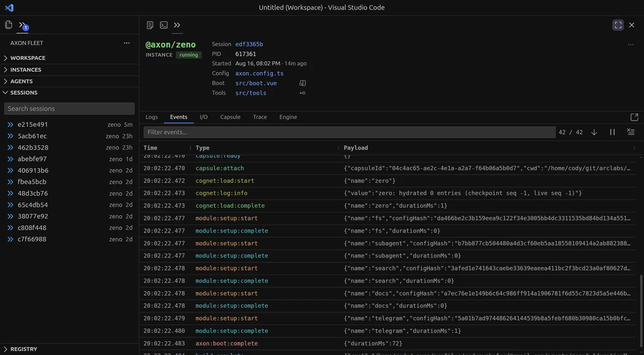Select the axon:boot:complete event row

click(x=388, y=343)
